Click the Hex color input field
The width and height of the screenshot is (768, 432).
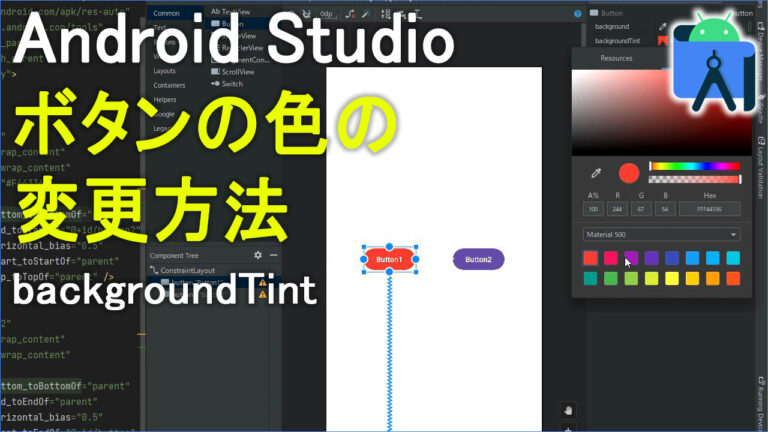click(x=710, y=209)
